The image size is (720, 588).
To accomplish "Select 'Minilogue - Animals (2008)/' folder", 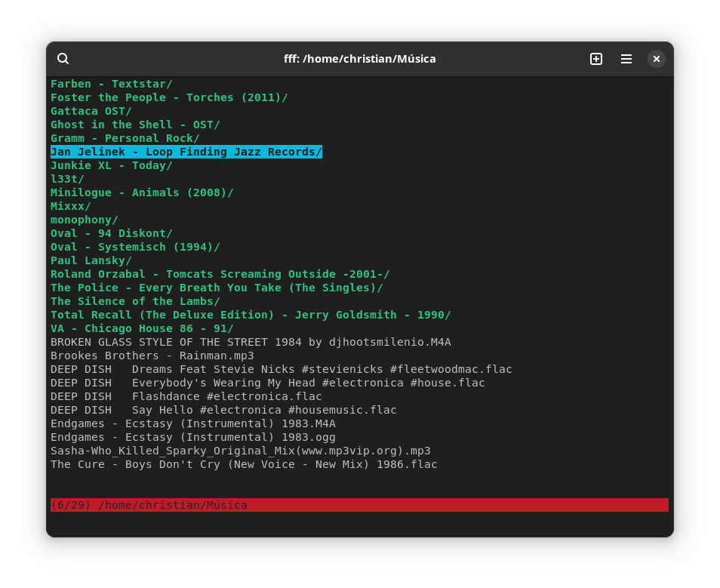I will click(x=142, y=192).
